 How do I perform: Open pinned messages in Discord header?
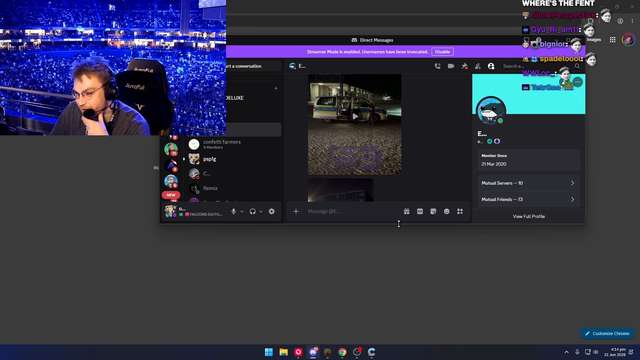464,66
